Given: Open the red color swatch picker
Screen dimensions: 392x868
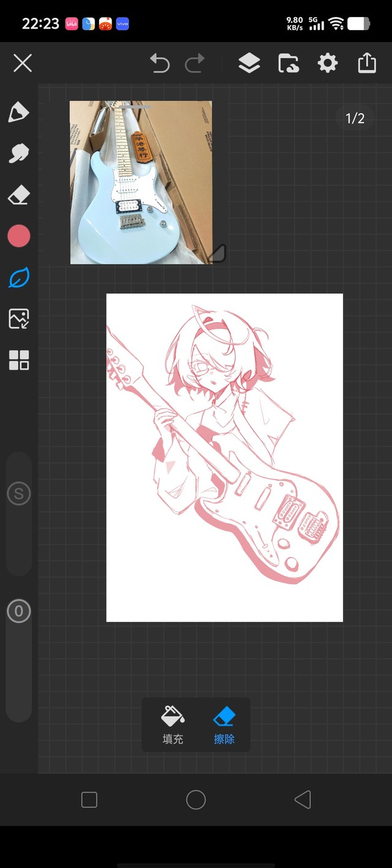Looking at the screenshot, I should (x=18, y=236).
